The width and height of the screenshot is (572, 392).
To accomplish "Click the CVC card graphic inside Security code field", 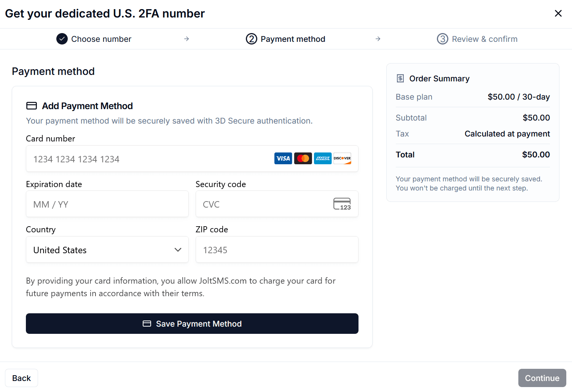I will coord(342,204).
